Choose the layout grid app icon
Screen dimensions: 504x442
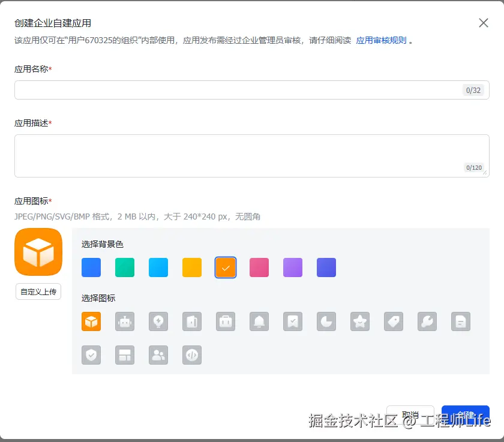[125, 355]
